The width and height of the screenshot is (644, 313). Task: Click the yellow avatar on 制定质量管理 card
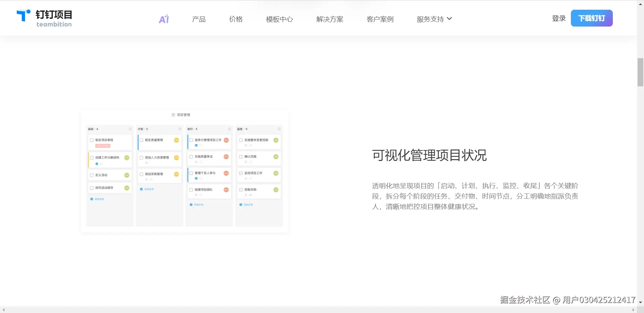176,140
